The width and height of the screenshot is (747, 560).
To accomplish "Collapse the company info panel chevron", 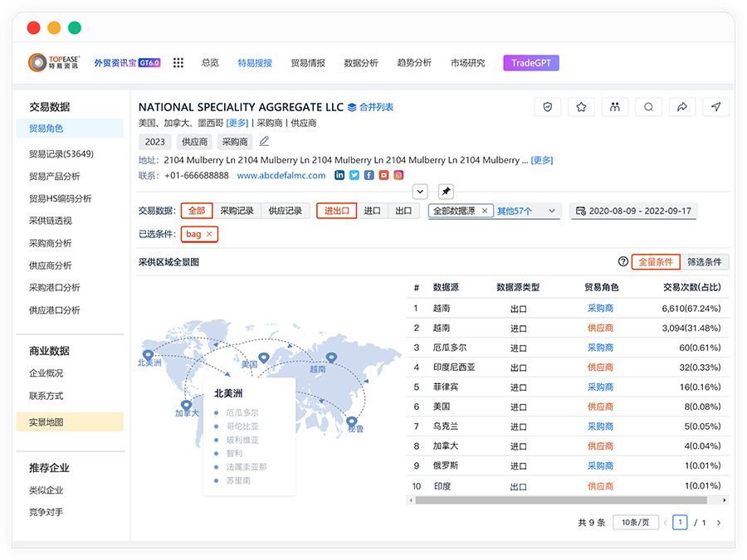I will pos(421,192).
